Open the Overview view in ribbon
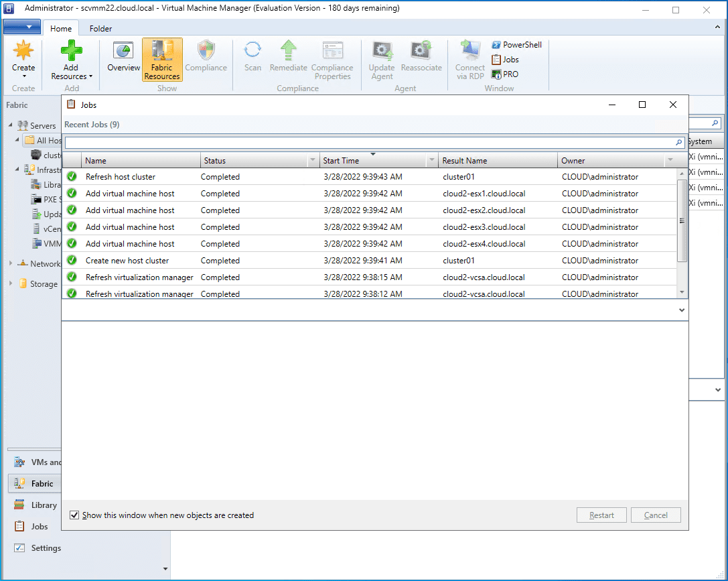This screenshot has height=581, width=728. click(x=123, y=57)
